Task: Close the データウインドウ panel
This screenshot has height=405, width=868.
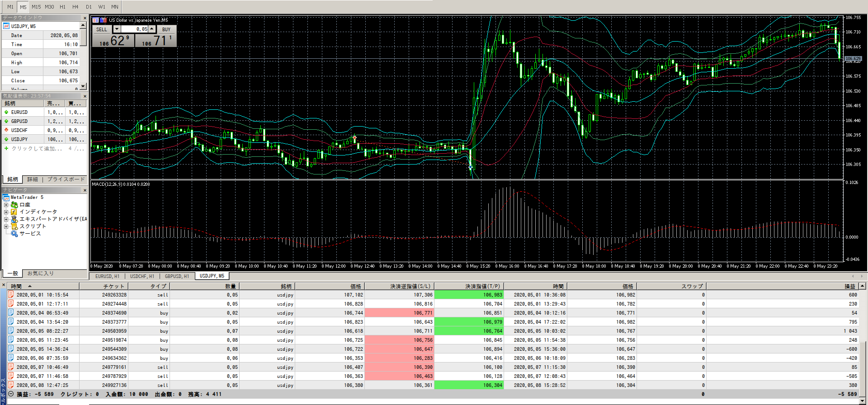Action: pyautogui.click(x=85, y=18)
